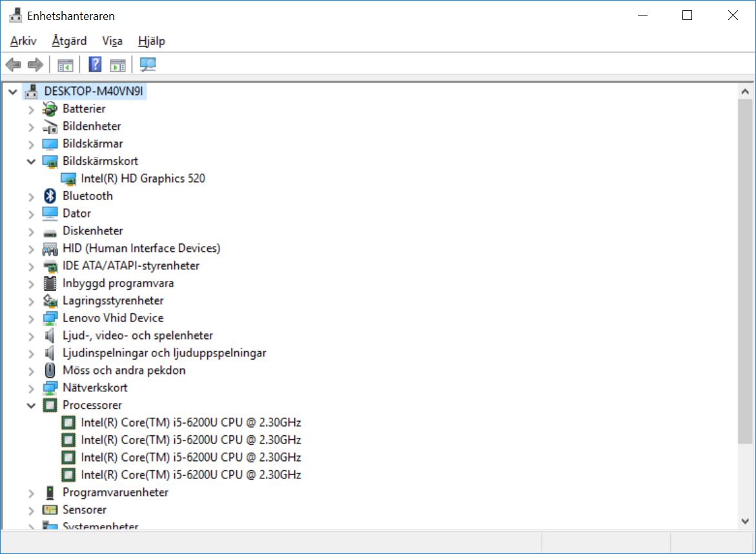The width and height of the screenshot is (756, 554).
Task: Click the Bildskärmskort display adapter icon
Action: point(50,161)
